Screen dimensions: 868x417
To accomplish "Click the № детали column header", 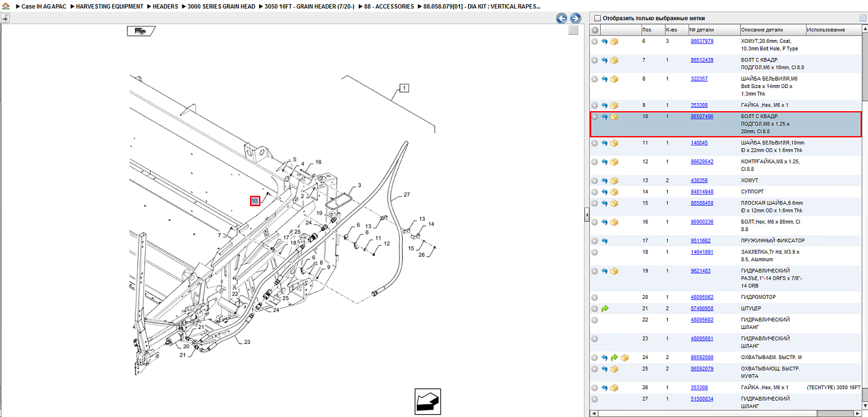I will [713, 30].
